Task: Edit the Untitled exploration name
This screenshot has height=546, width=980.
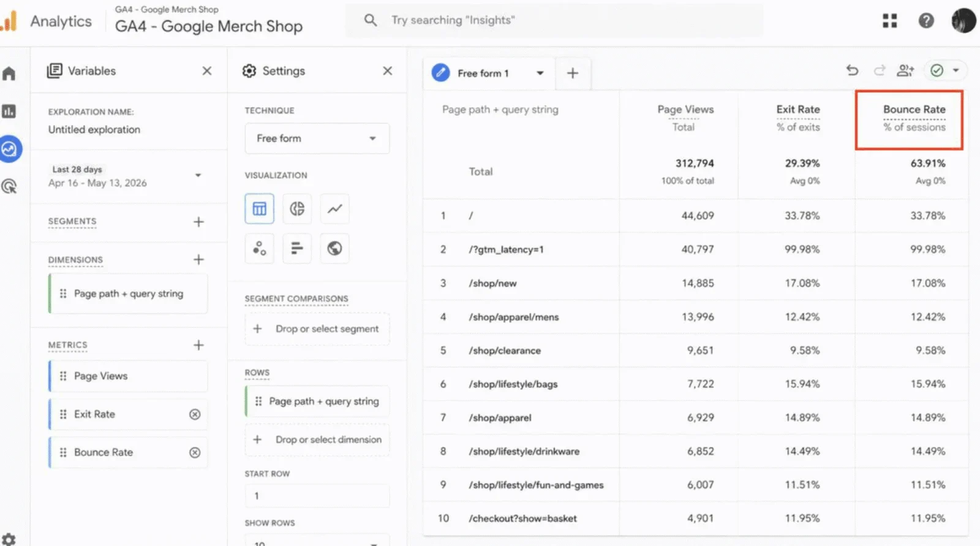Action: tap(94, 130)
